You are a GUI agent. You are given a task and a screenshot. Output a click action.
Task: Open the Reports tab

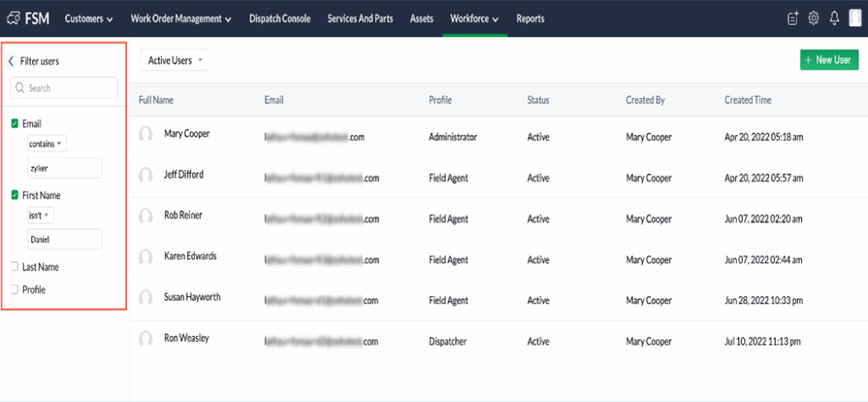click(x=530, y=19)
